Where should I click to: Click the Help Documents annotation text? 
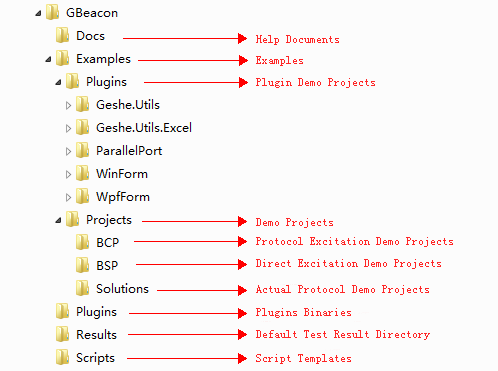coord(297,39)
